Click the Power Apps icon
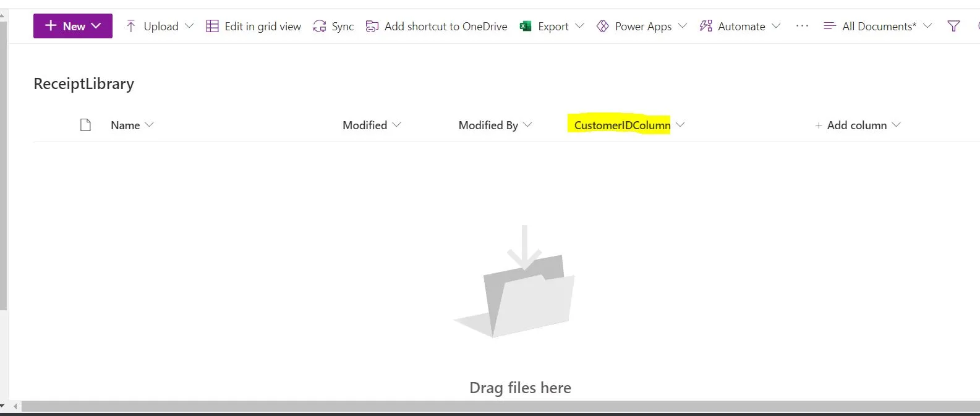Viewport: 980px width, 416px height. tap(602, 26)
